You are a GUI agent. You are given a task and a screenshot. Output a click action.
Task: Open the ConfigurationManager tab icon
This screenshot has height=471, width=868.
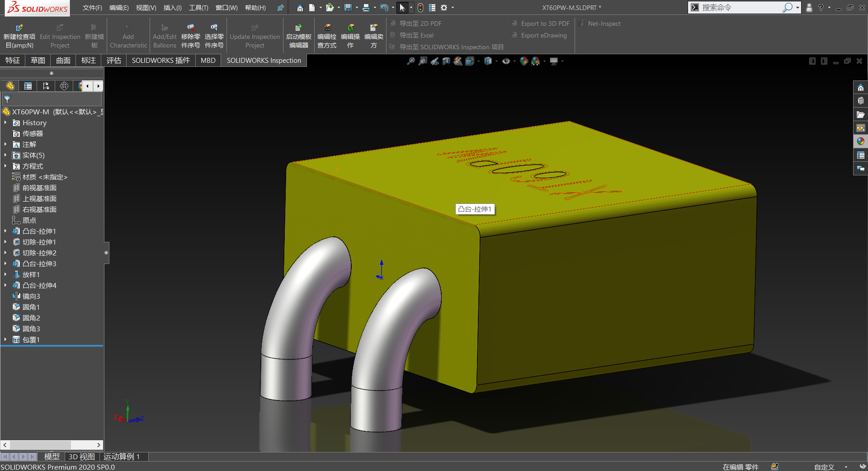pos(46,86)
